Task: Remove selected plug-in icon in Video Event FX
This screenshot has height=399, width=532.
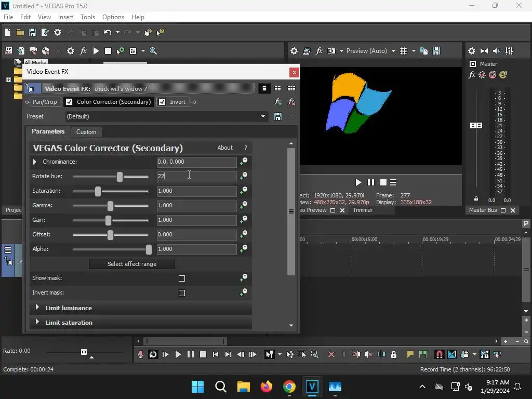Action: tap(291, 102)
